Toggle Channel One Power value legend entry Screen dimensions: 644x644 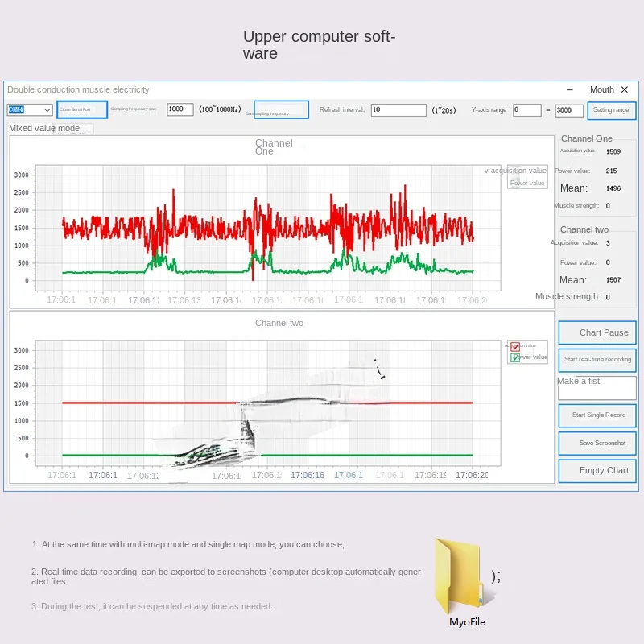[x=527, y=183]
